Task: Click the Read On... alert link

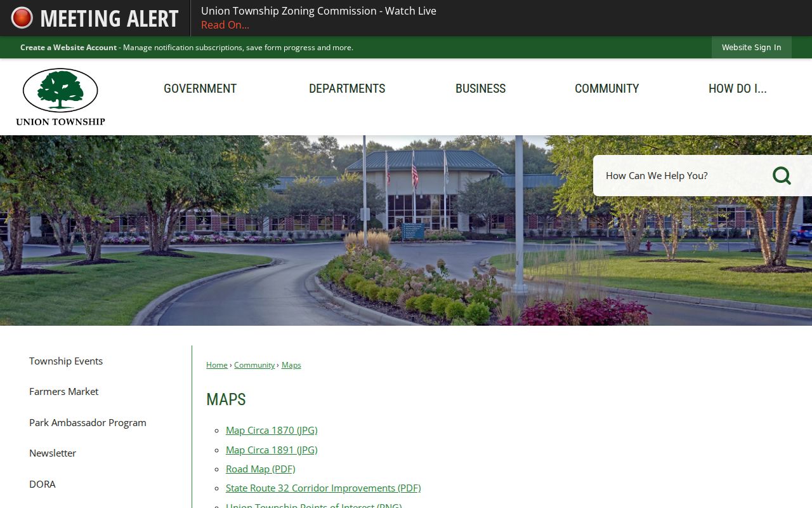Action: [225, 25]
